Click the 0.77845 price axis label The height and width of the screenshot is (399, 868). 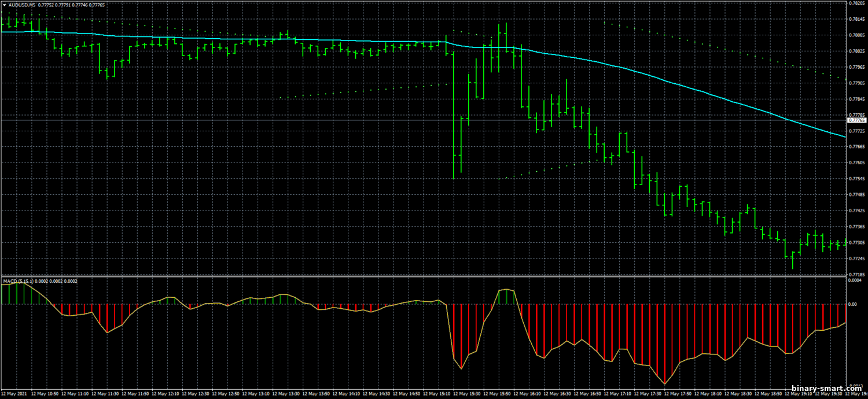pyautogui.click(x=857, y=99)
